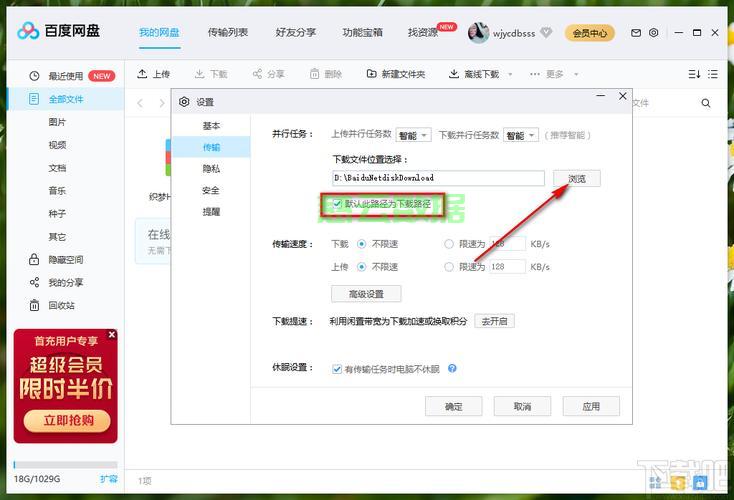Click the 取消 cancel button
The height and width of the screenshot is (500, 734).
(522, 406)
